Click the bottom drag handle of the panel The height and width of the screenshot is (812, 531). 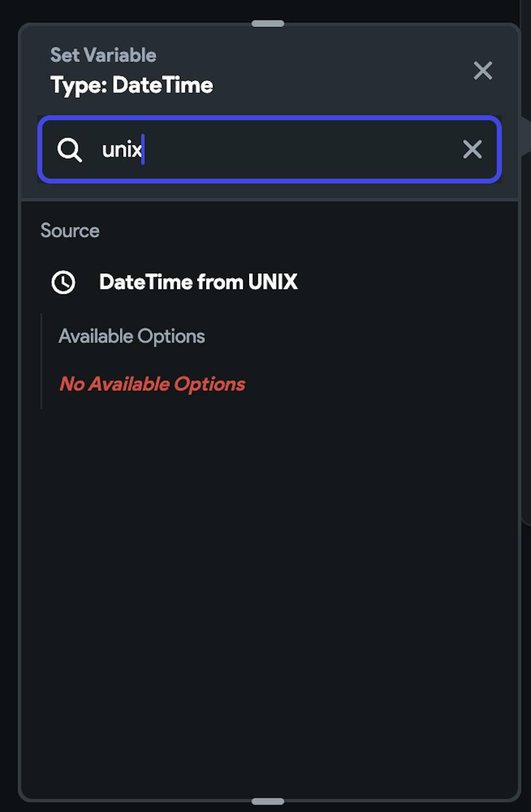point(268,801)
